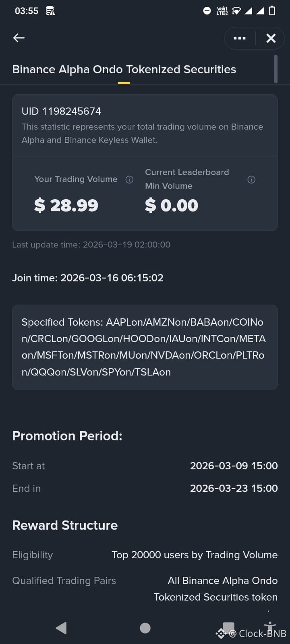The height and width of the screenshot is (644, 290).
Task: Tap the Android home circle button
Action: [x=145, y=628]
